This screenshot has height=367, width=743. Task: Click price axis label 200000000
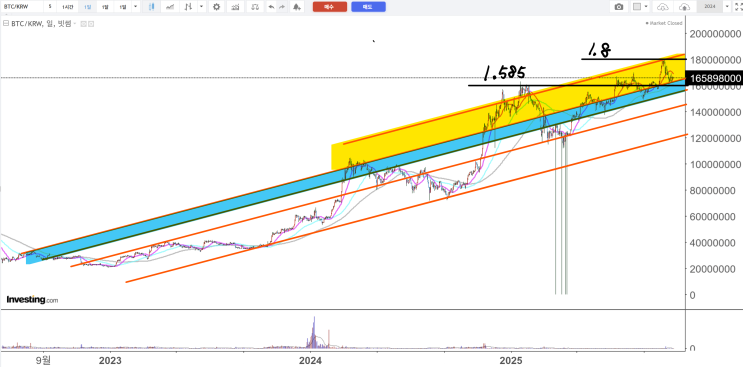(716, 34)
